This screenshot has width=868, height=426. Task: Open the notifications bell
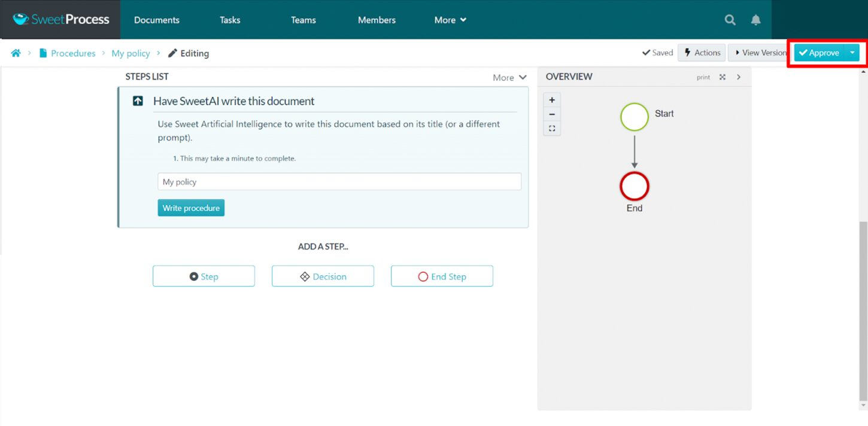[755, 20]
